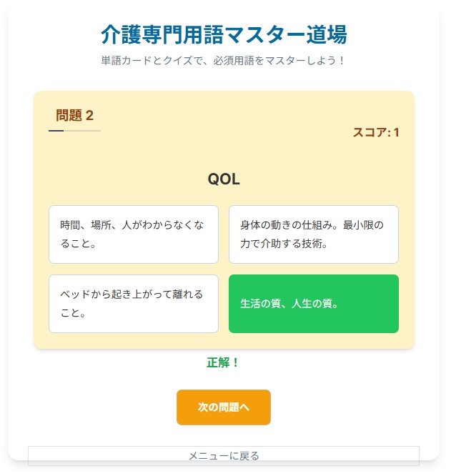461x476 pixels.
Task: Click the subtitle about 単語カードとクイズ
Action: pyautogui.click(x=224, y=61)
